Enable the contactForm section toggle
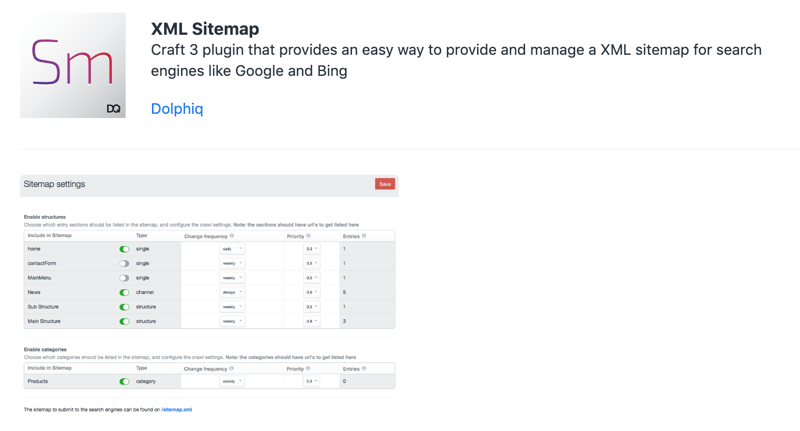800x431 pixels. coord(124,263)
